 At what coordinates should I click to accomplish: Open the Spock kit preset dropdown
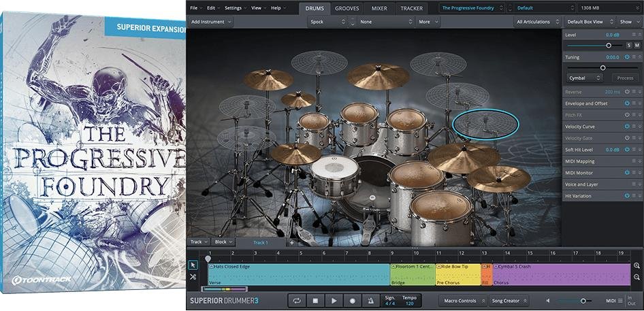[327, 22]
